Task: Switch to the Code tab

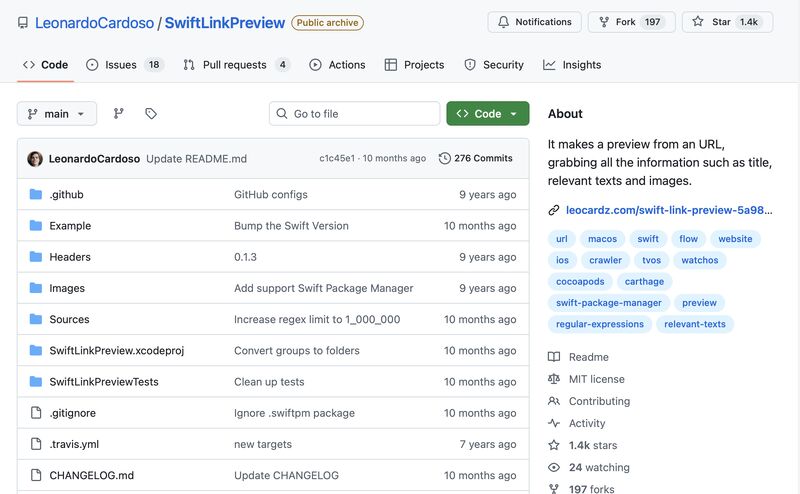Action: (45, 65)
